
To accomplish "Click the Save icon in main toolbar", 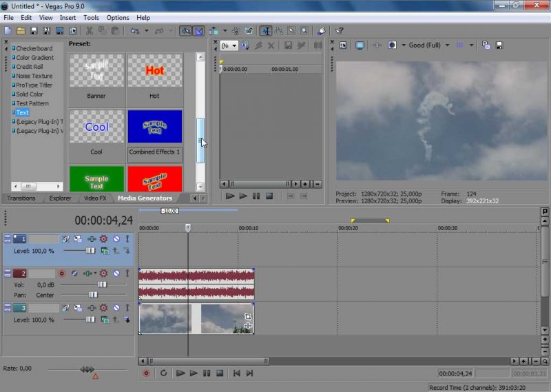I will (34, 31).
